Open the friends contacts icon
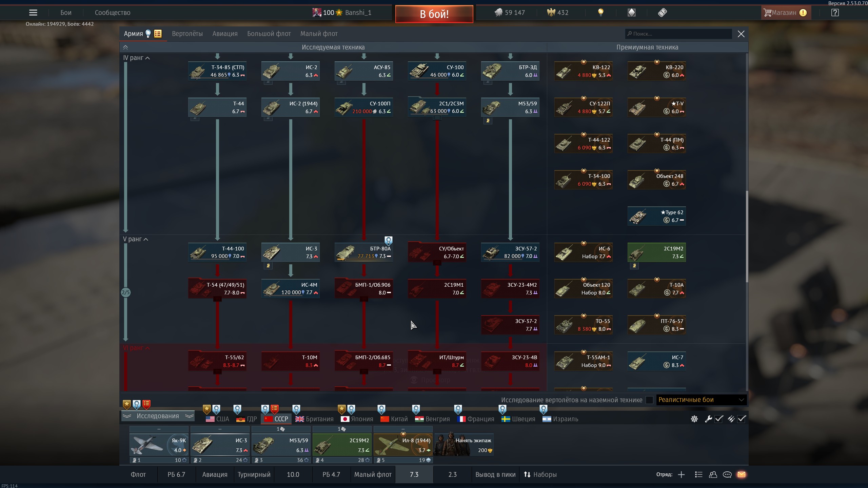 pyautogui.click(x=713, y=474)
